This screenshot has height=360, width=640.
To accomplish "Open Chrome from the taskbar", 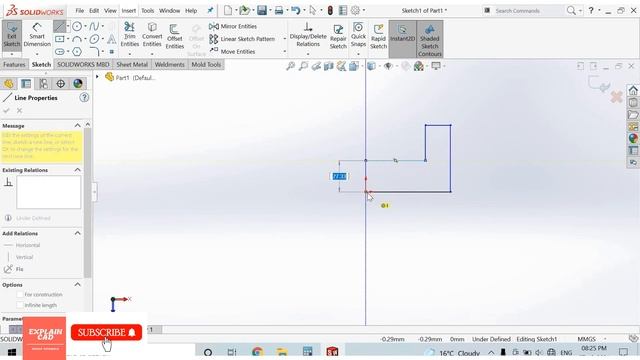I will [x=258, y=352].
